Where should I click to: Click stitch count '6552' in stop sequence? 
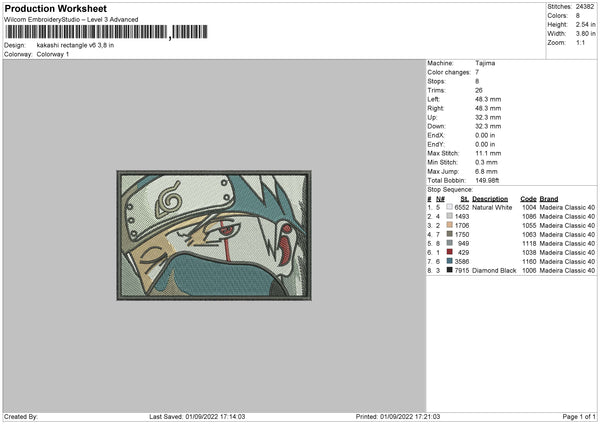coord(461,207)
